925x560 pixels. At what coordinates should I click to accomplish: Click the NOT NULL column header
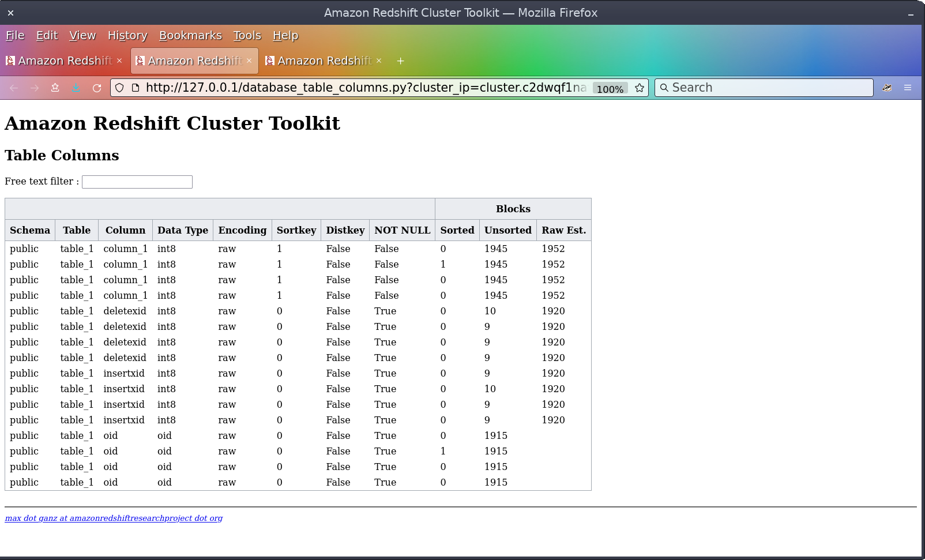pyautogui.click(x=403, y=230)
